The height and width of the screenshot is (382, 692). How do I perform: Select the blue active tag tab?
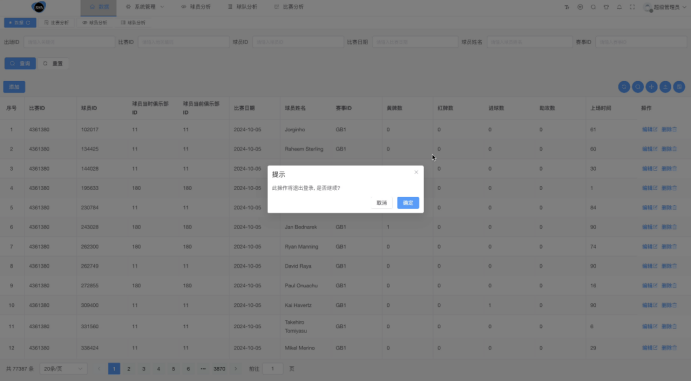pos(20,22)
